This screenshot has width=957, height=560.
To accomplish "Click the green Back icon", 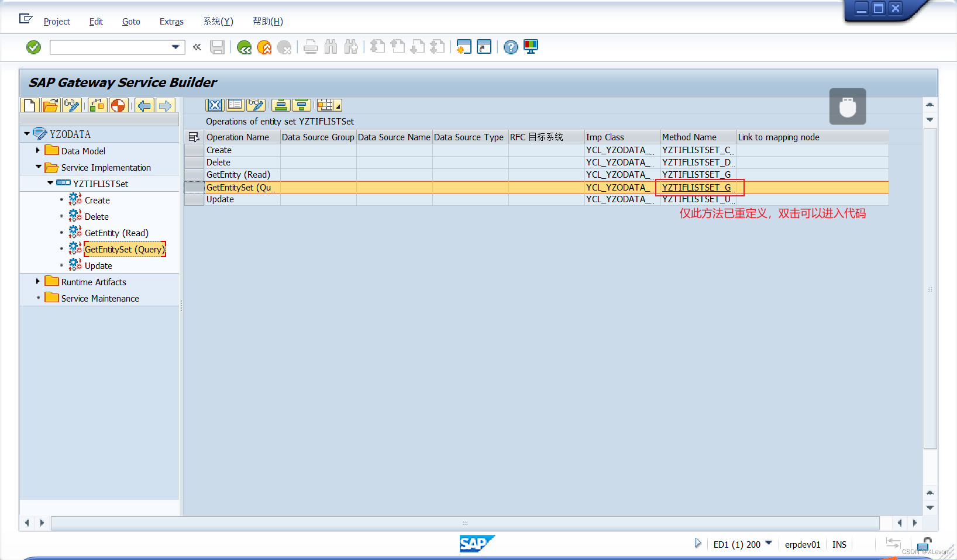I will tap(245, 47).
